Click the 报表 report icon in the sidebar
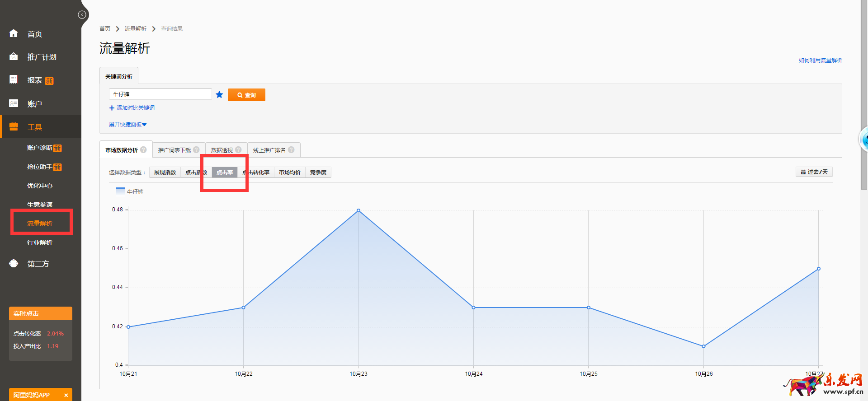868x401 pixels. (14, 79)
